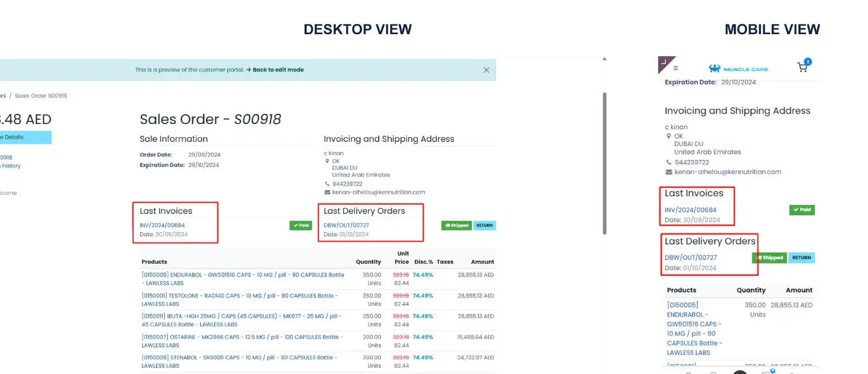Open delivery order DBW/OUT/00727 in desktop view
868x374 pixels.
coord(346,225)
